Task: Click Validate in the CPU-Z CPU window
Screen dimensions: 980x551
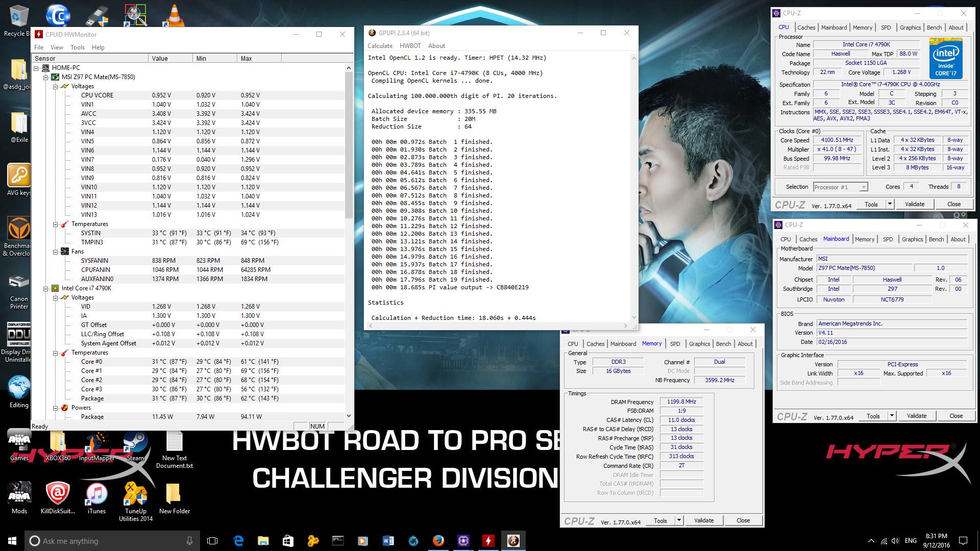Action: tap(915, 204)
